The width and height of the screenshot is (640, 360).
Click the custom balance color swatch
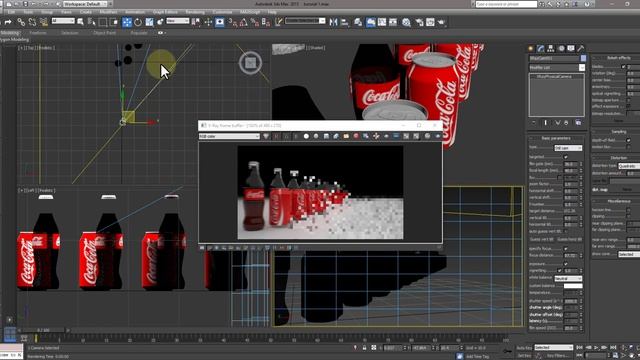[x=573, y=286]
